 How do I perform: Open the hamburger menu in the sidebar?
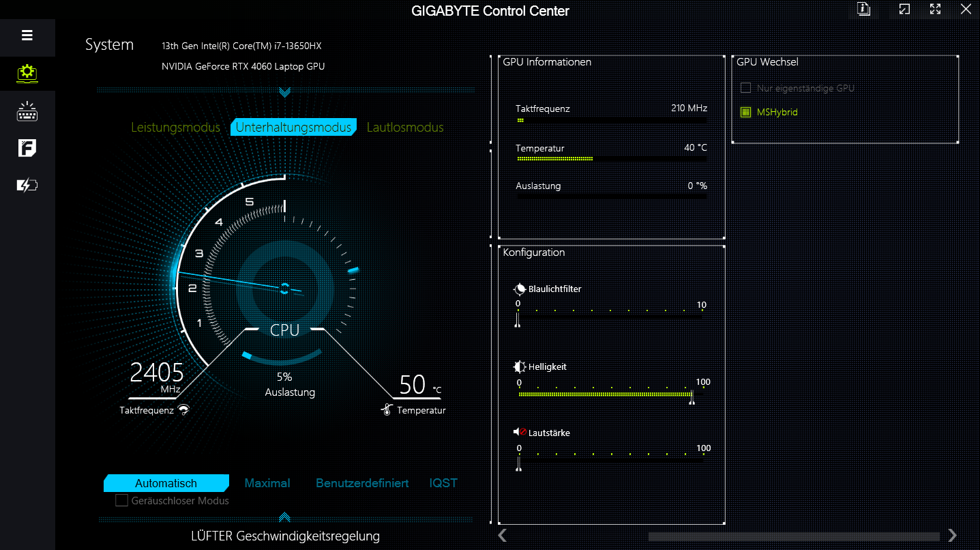pos(27,35)
